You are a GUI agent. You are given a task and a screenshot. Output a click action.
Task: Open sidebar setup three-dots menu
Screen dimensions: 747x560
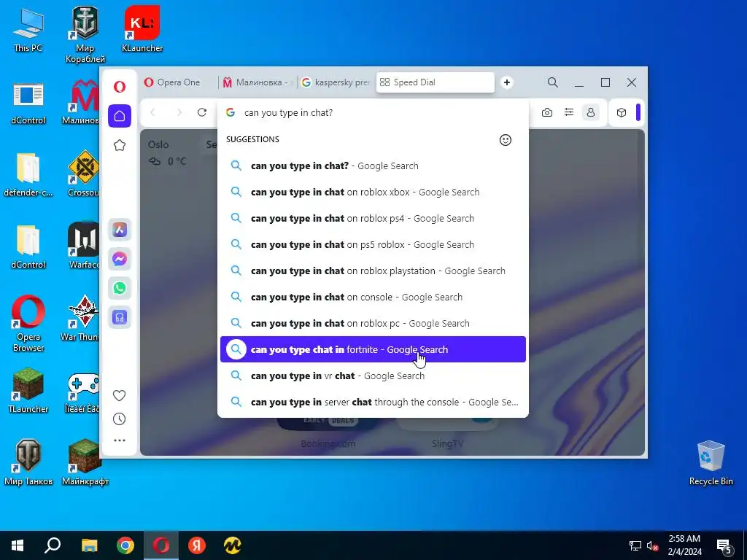coord(120,440)
